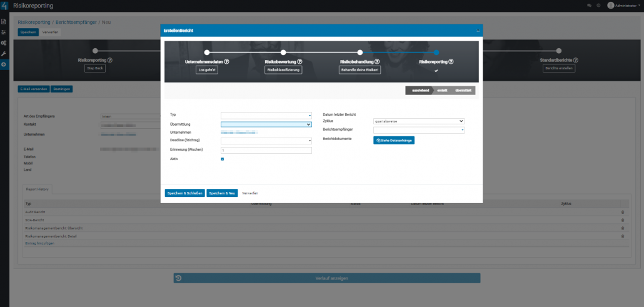Open help icon next to Risikobehandlung

coord(378,62)
